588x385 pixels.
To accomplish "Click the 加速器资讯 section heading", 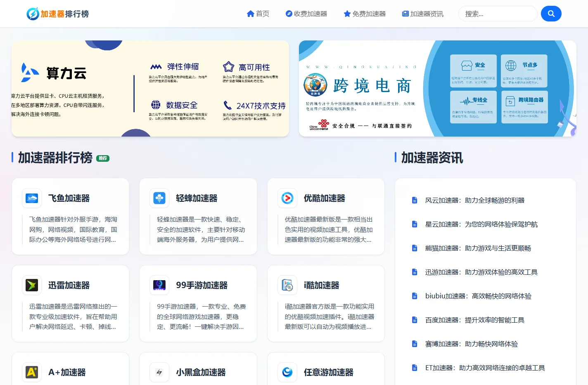I will click(432, 158).
